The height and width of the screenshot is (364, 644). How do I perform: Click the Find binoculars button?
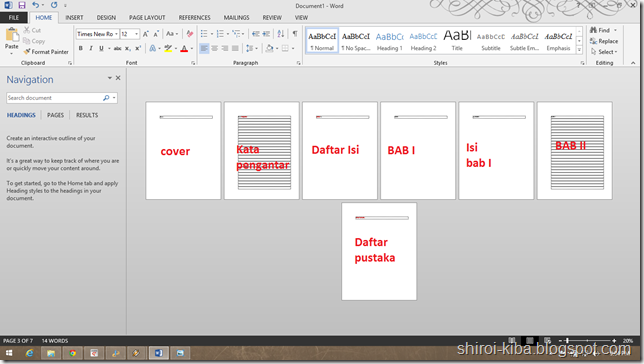point(600,30)
